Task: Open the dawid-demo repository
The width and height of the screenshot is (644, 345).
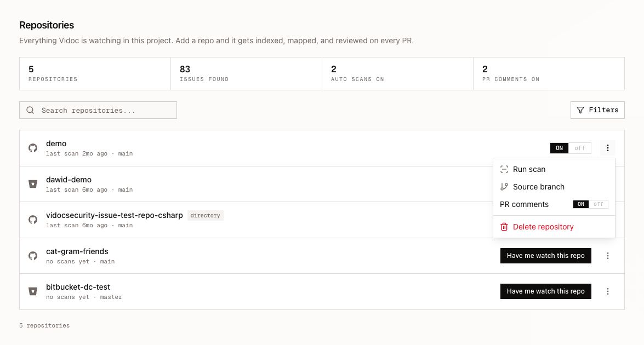Action: tap(69, 180)
